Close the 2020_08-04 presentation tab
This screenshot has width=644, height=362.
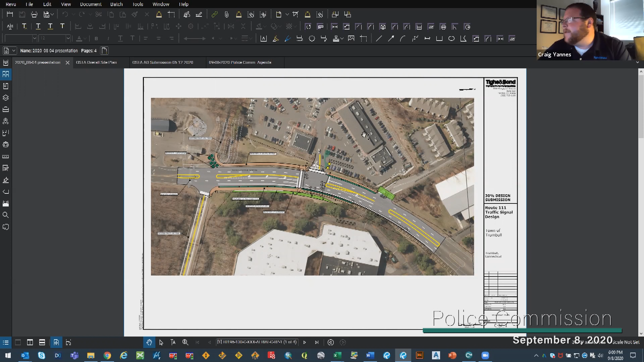(67, 63)
